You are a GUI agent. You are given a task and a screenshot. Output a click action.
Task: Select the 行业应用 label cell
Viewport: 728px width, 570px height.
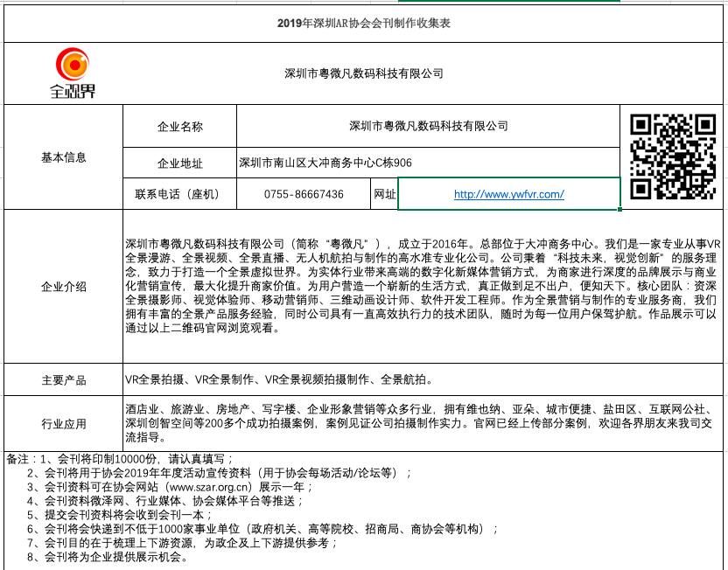64,423
